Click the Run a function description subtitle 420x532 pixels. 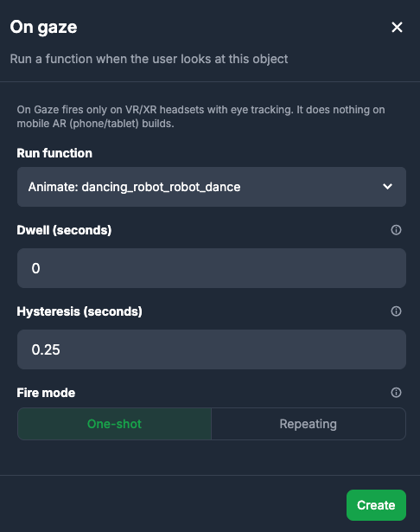[x=149, y=59]
